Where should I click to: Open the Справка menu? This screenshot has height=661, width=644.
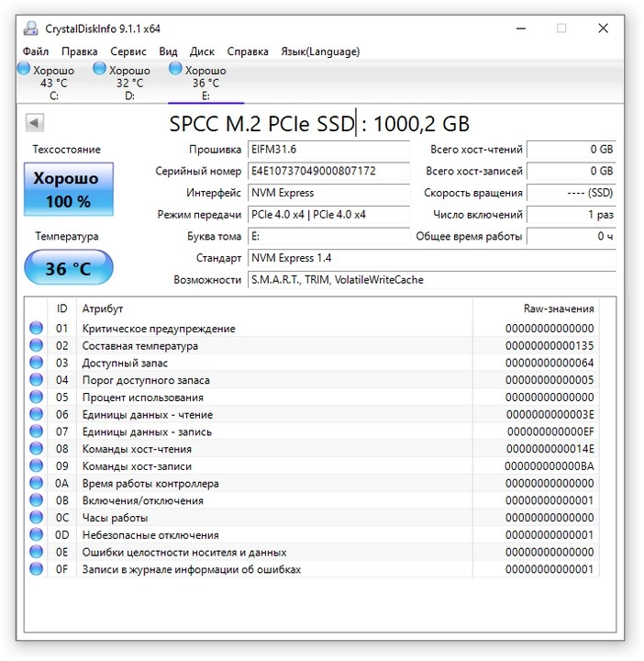point(248,51)
